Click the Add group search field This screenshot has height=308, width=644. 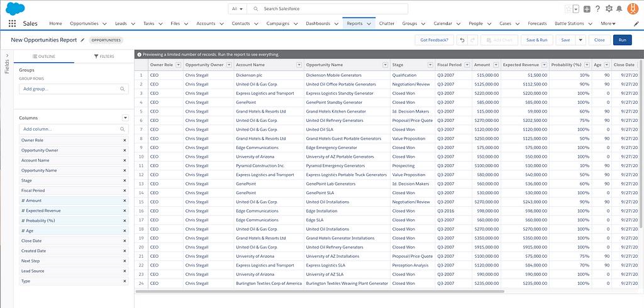pyautogui.click(x=74, y=89)
